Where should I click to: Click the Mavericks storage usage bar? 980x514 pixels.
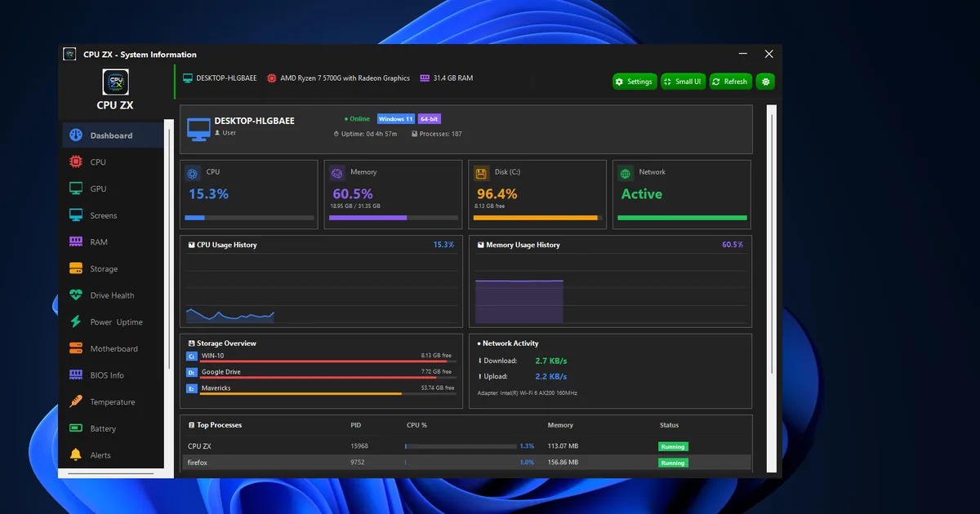tap(327, 394)
